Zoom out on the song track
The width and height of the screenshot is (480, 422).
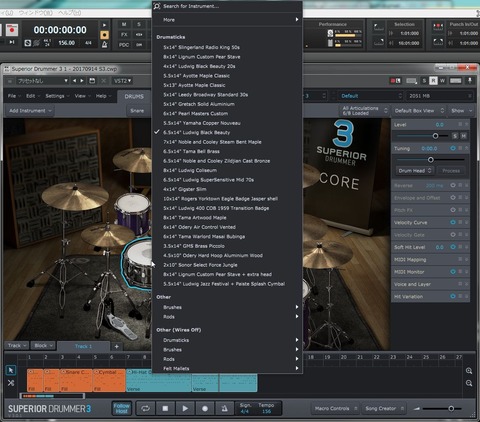point(469,383)
